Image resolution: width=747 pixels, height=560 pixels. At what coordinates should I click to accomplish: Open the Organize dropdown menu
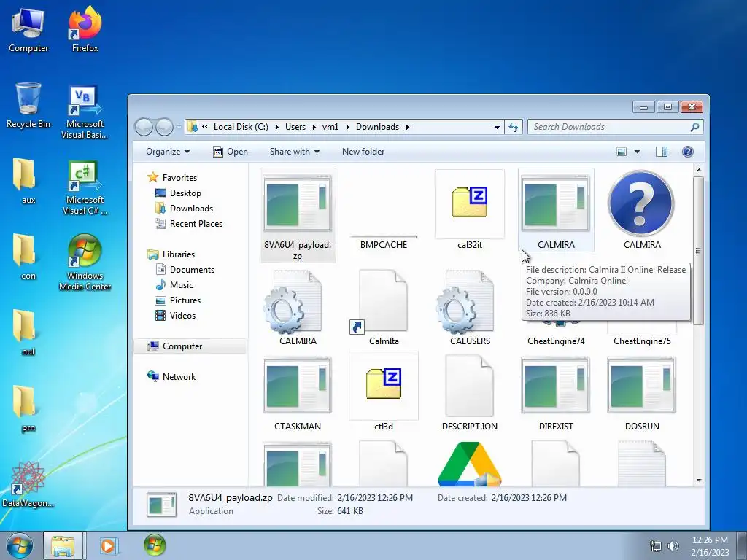click(x=168, y=152)
